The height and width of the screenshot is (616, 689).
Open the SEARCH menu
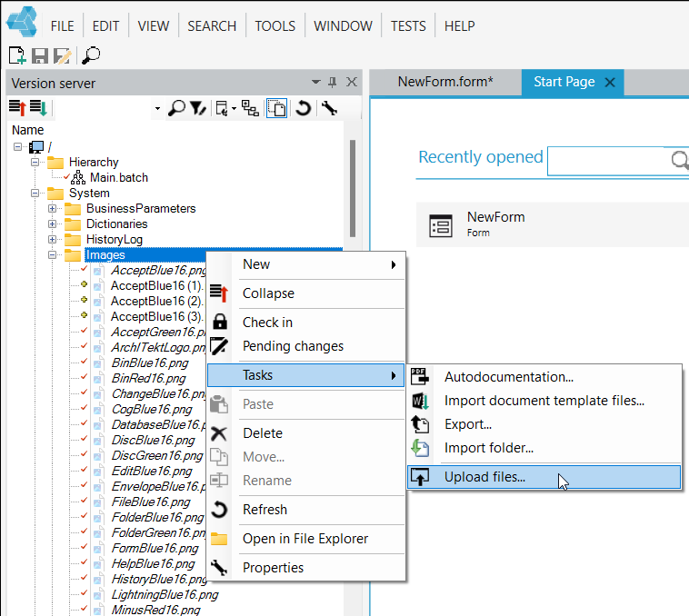coord(212,26)
